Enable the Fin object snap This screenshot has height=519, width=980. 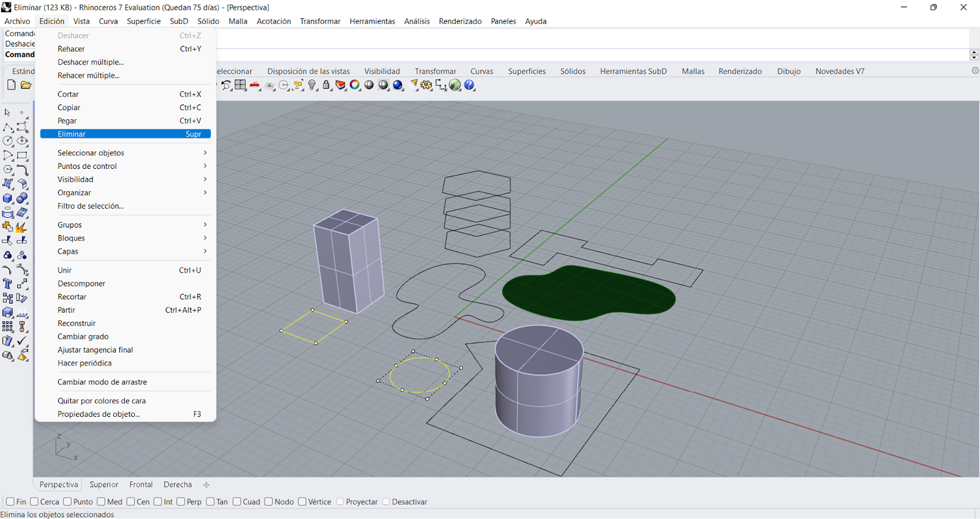click(10, 502)
